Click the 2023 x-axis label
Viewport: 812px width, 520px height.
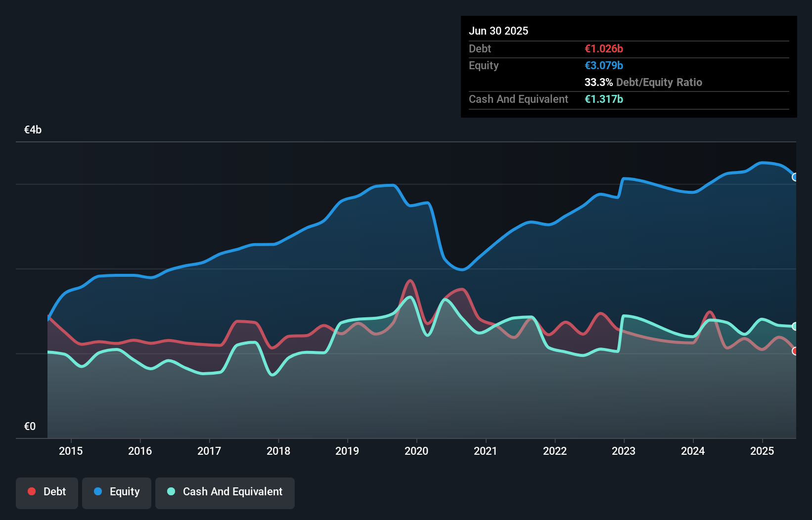[x=624, y=451]
